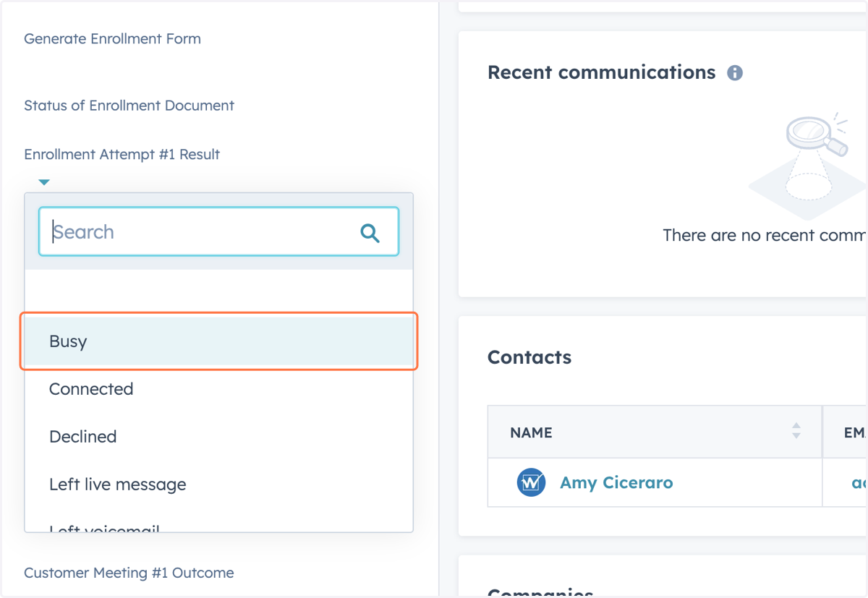Viewport: 868px width, 598px height.
Task: Select the Busy option
Action: [218, 341]
